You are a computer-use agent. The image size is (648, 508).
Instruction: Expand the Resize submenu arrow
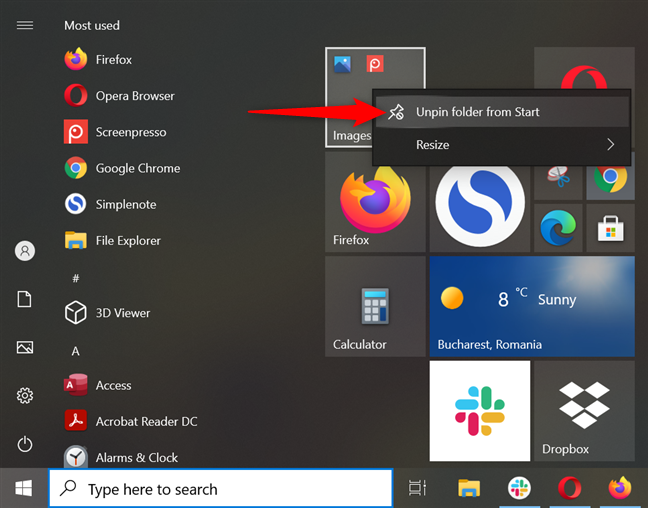[610, 144]
